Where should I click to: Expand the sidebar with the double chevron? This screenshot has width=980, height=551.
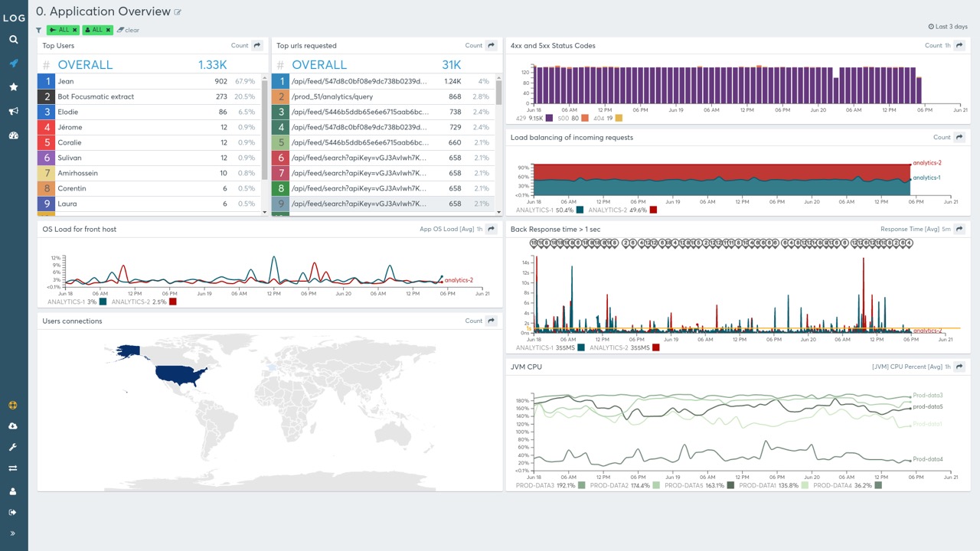(13, 533)
